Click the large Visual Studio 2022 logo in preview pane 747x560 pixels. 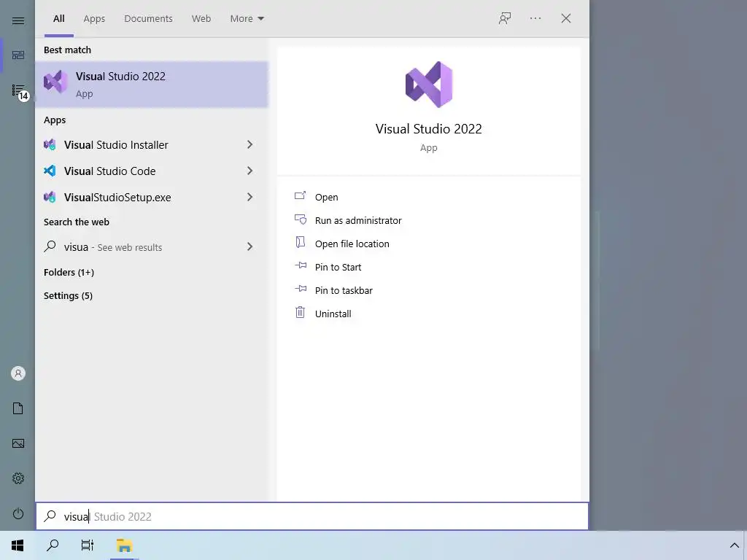click(429, 85)
